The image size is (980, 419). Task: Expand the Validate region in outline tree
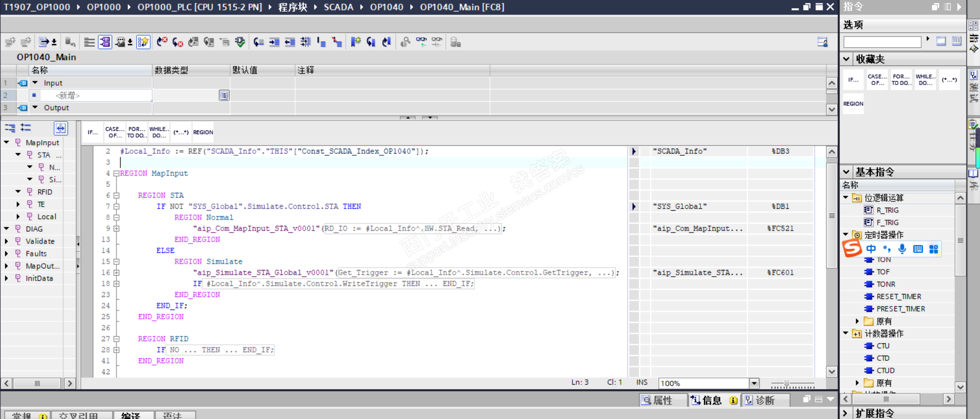(6, 241)
